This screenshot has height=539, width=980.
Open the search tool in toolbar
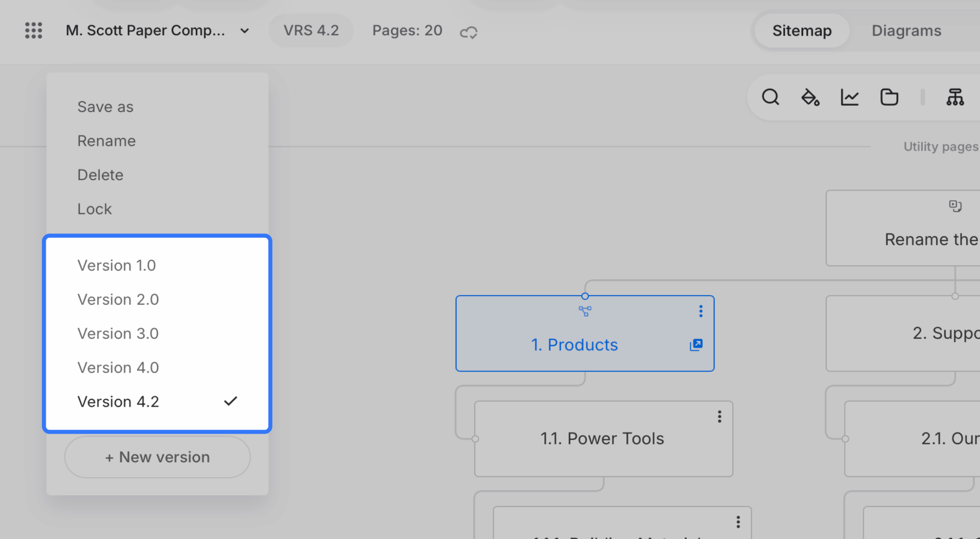pyautogui.click(x=770, y=97)
